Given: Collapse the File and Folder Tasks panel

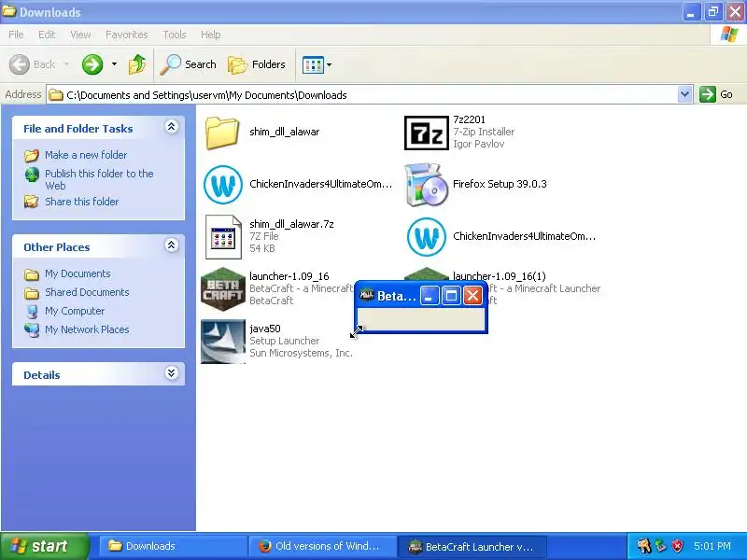Looking at the screenshot, I should click(x=172, y=127).
